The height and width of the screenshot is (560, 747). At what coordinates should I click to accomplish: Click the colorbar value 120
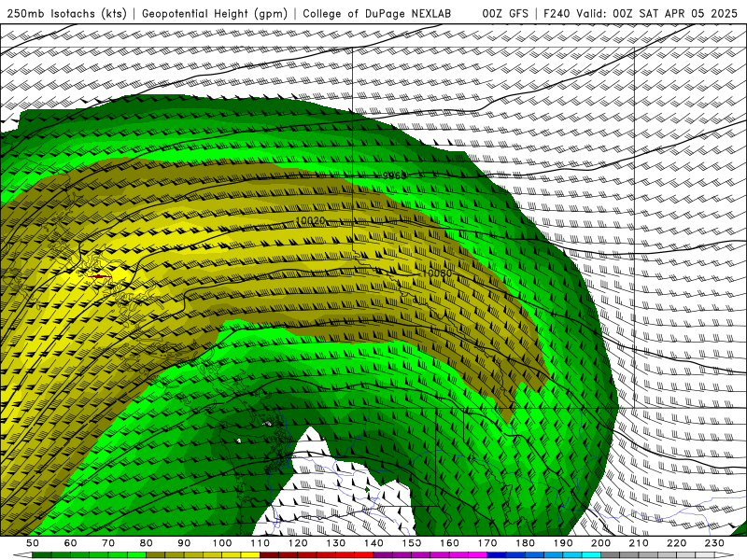(298, 543)
